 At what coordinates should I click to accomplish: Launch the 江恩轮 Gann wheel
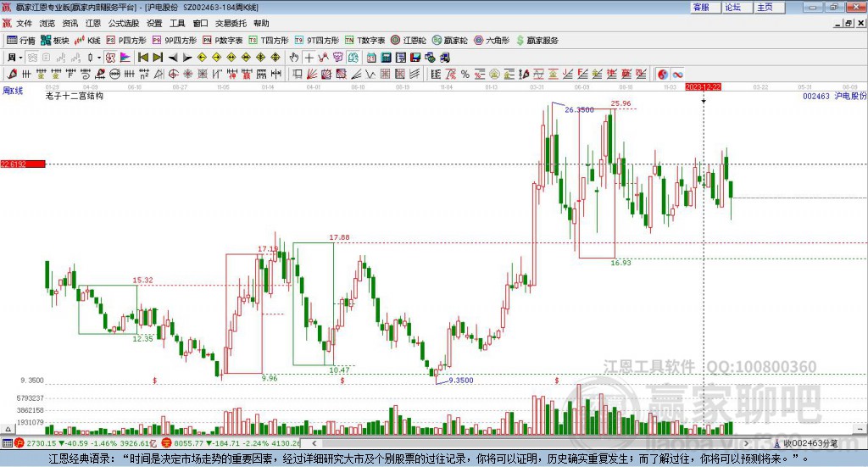click(x=409, y=41)
